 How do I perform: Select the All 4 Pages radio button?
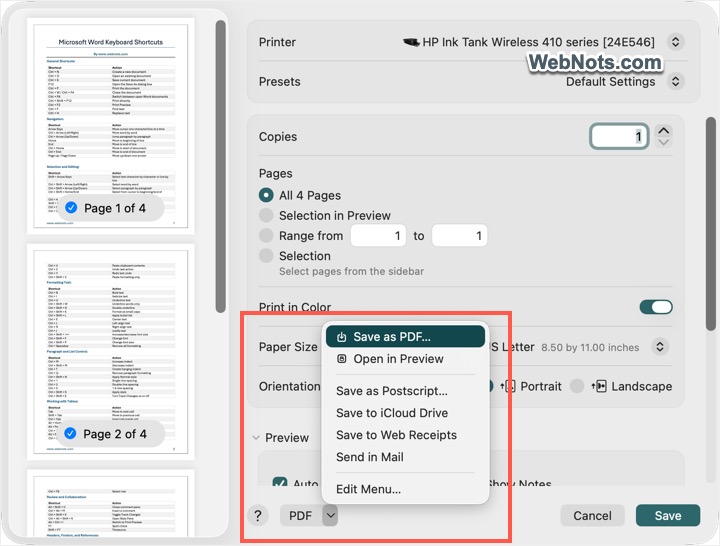tap(266, 195)
